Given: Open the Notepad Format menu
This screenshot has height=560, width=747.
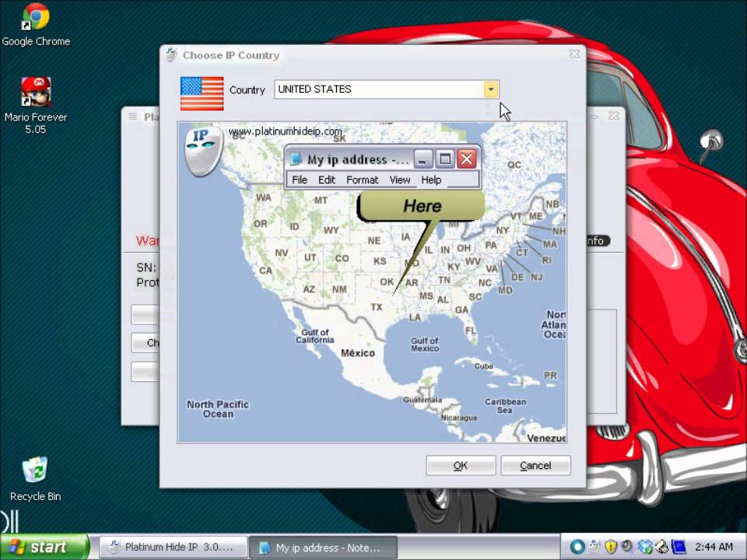Looking at the screenshot, I should click(x=362, y=180).
